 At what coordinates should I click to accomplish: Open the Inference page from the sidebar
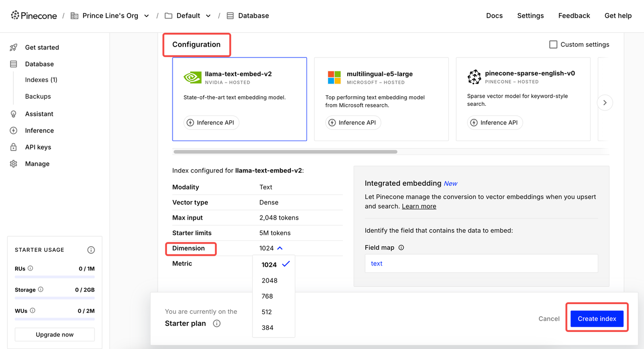point(39,130)
